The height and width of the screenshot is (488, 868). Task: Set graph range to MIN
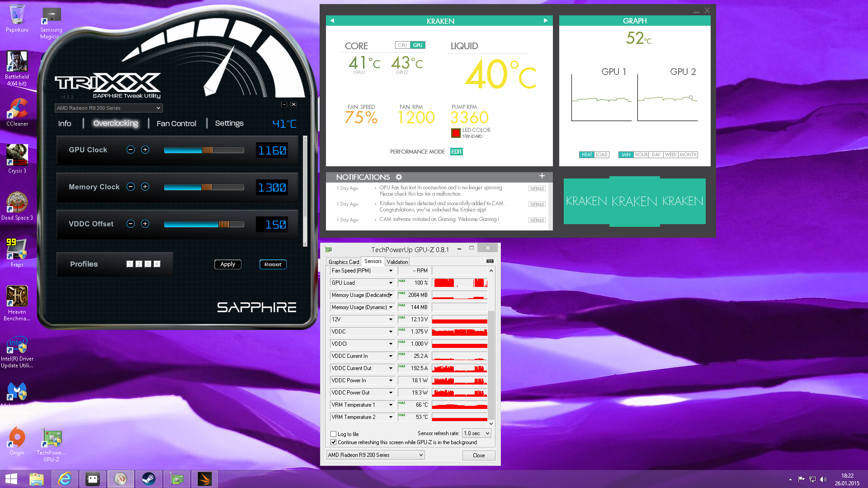(x=626, y=155)
